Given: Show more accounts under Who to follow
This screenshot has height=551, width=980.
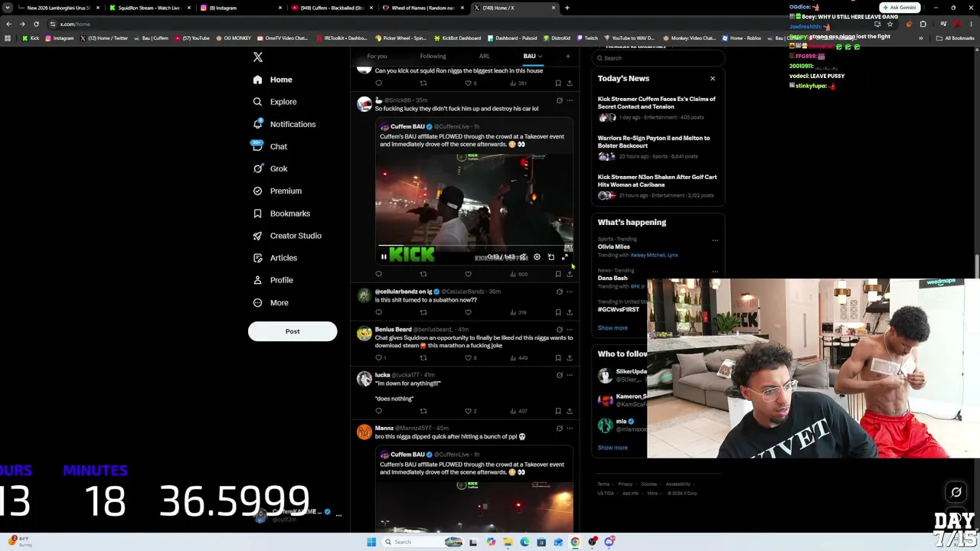Looking at the screenshot, I should pos(612,448).
